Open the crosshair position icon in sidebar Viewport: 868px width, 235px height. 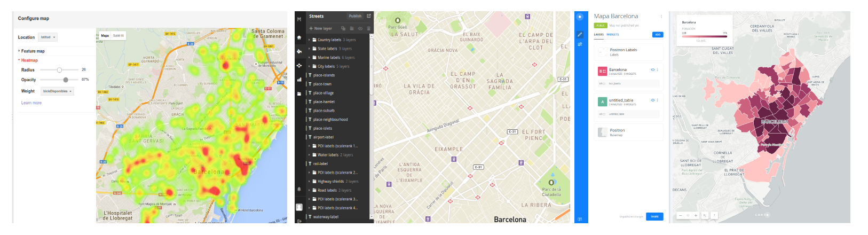(x=299, y=65)
